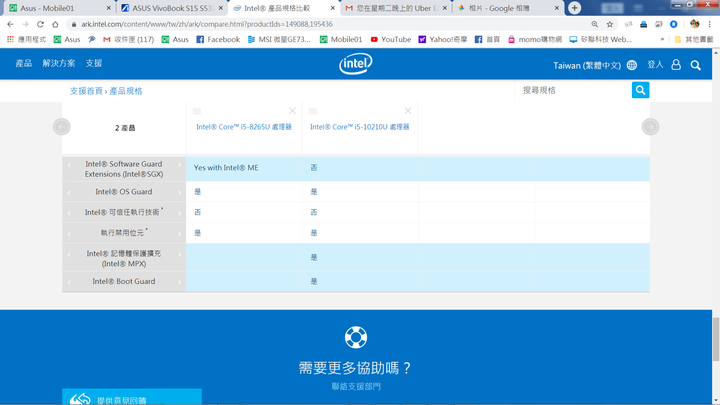Open new browser tab with plus button
This screenshot has width=720, height=405.
[x=574, y=8]
